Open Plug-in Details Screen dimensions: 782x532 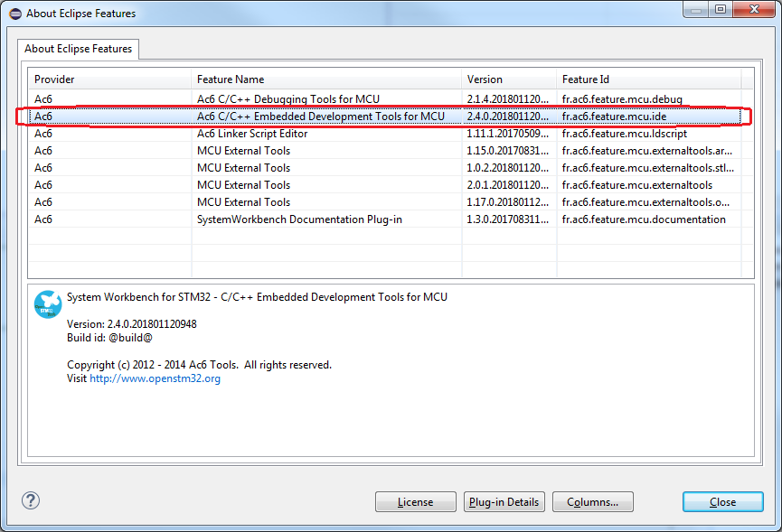(x=504, y=502)
